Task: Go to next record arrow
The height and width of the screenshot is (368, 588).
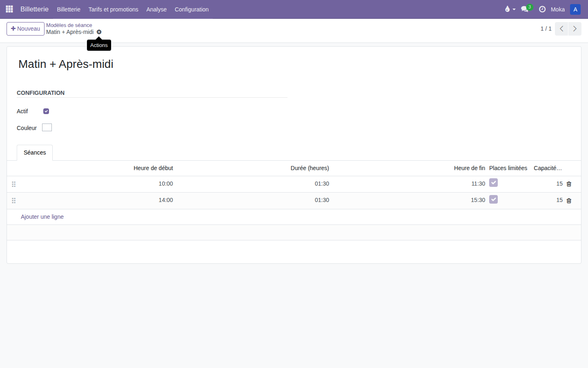Action: [575, 29]
